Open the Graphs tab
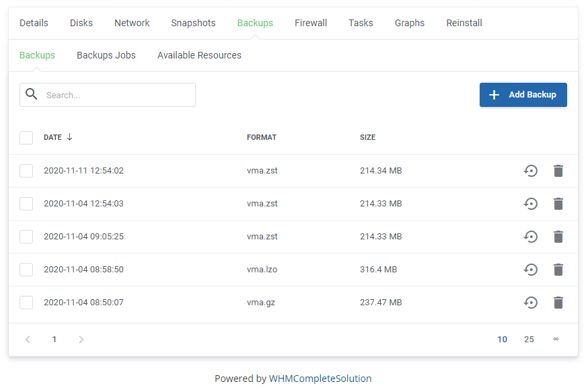This screenshot has width=588, height=390. click(x=410, y=23)
